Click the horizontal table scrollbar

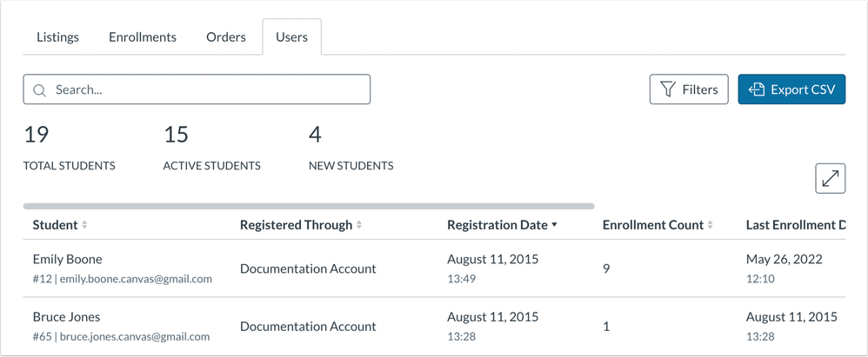click(309, 206)
